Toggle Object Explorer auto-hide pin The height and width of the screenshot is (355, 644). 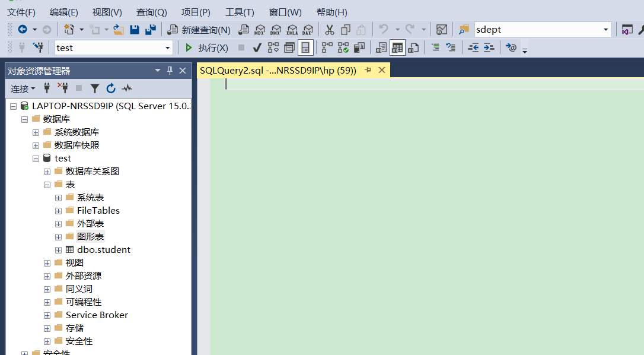(170, 70)
